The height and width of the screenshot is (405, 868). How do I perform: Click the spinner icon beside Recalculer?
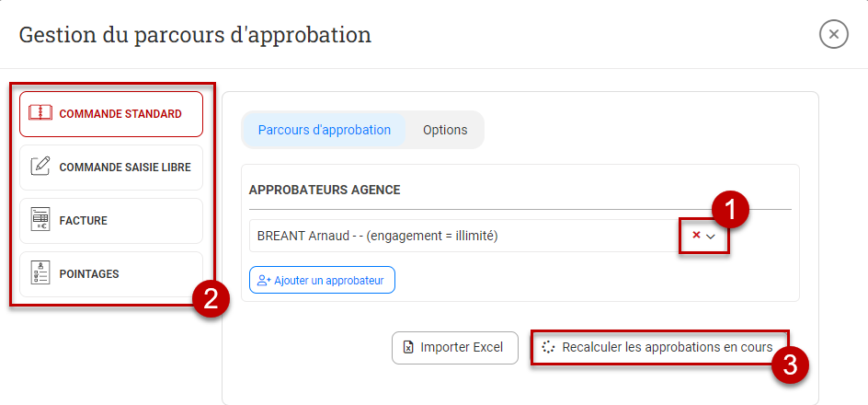point(548,348)
